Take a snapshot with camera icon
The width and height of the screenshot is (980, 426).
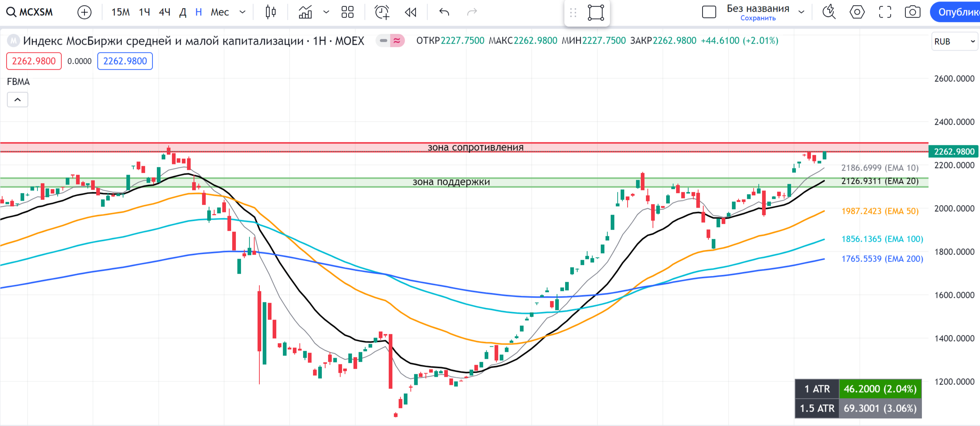912,12
